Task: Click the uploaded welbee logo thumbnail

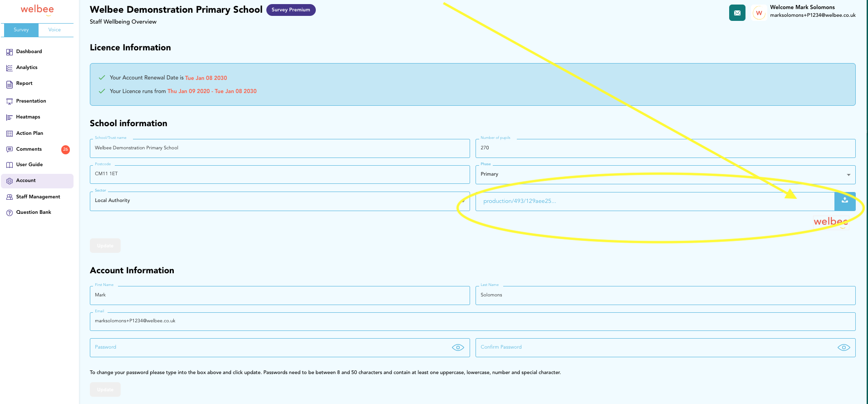Action: coord(831,222)
